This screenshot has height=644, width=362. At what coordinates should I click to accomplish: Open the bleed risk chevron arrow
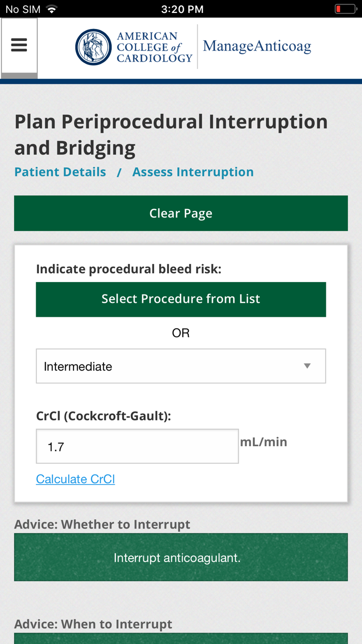[308, 366]
